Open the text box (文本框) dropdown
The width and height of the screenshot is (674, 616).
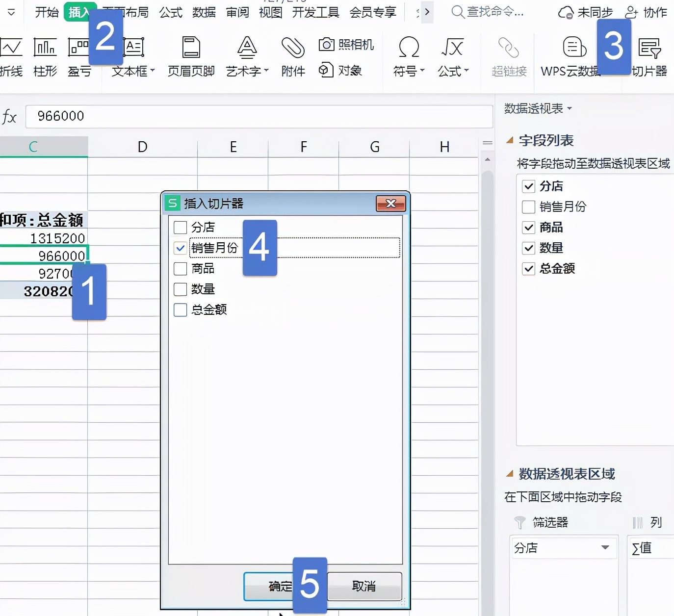point(153,71)
